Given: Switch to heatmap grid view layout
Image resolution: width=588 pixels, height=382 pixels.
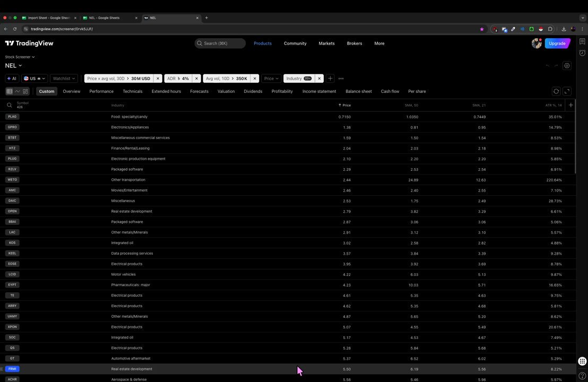Looking at the screenshot, I should [x=25, y=91].
